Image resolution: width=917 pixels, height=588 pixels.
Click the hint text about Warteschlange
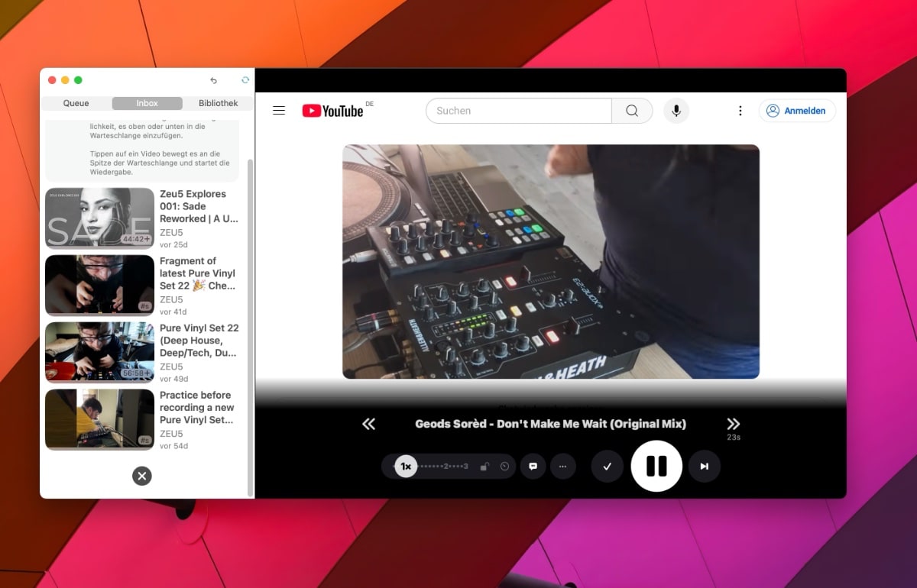[160, 149]
